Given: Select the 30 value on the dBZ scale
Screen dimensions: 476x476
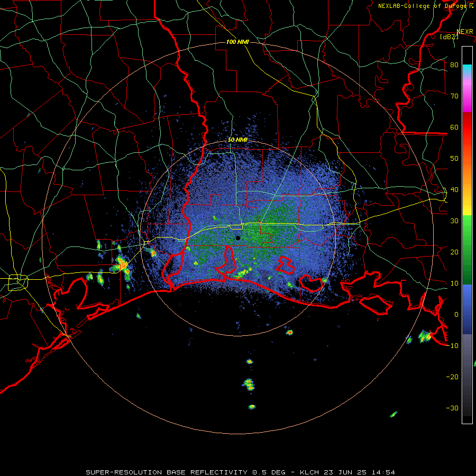Looking at the screenshot, I should [x=454, y=221].
